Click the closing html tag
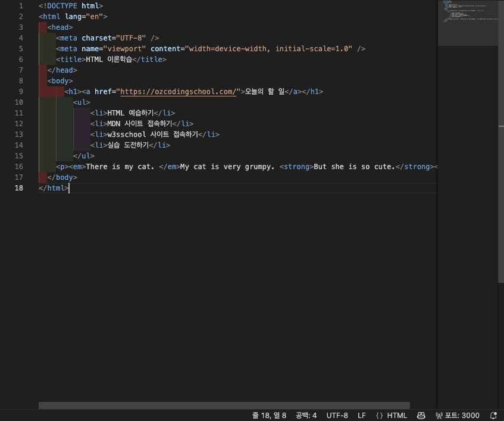This screenshot has width=504, height=421. 54,188
